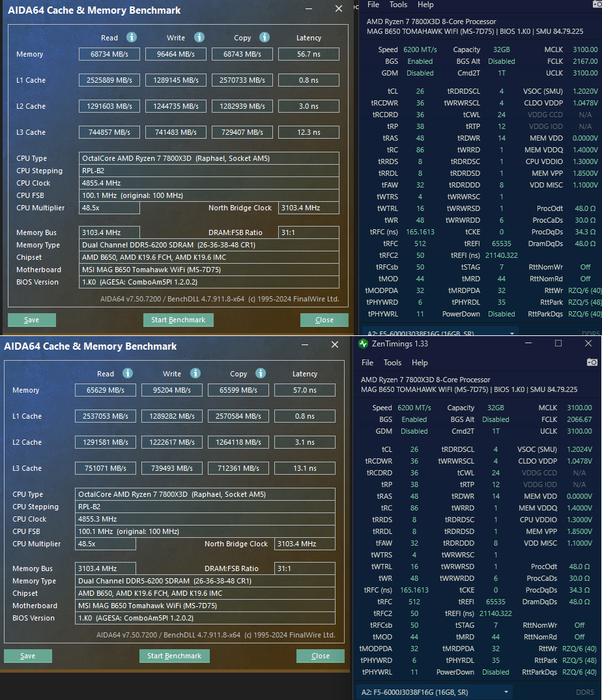Image resolution: width=602 pixels, height=700 pixels.
Task: Click the 65629 MB/s memory read field
Action: click(x=106, y=390)
